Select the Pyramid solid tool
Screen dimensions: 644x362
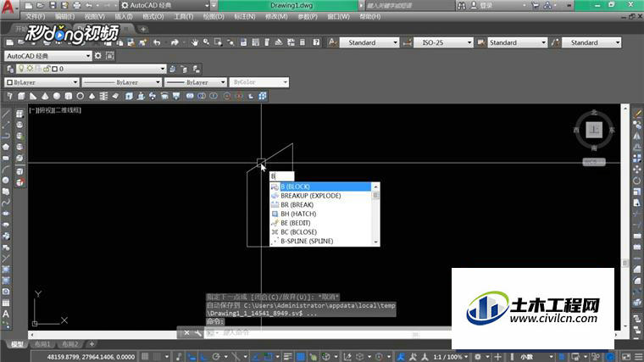(92, 96)
